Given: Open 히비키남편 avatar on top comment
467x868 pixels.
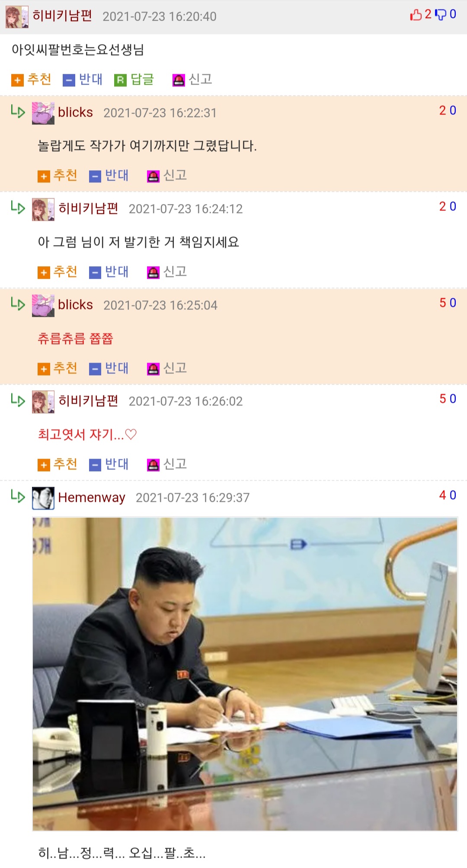Looking at the screenshot, I should pos(17,17).
